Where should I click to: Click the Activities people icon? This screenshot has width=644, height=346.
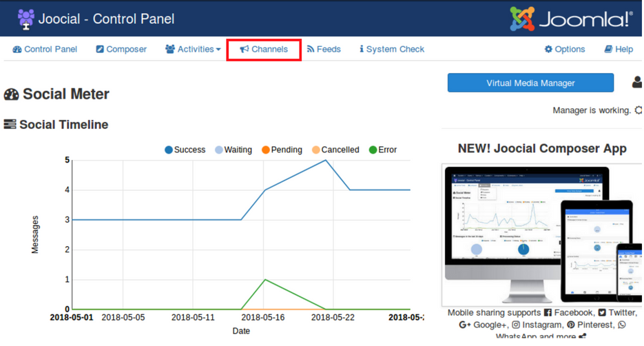coord(170,50)
